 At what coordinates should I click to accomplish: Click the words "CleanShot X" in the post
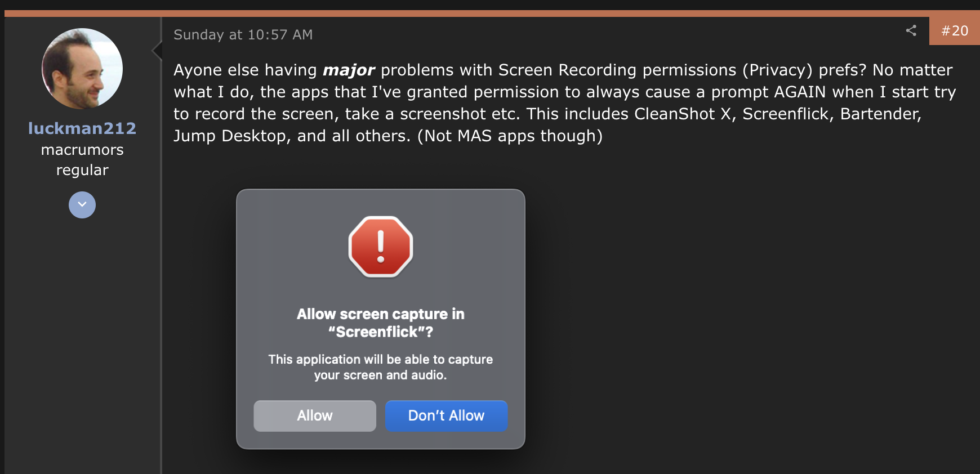tap(683, 114)
